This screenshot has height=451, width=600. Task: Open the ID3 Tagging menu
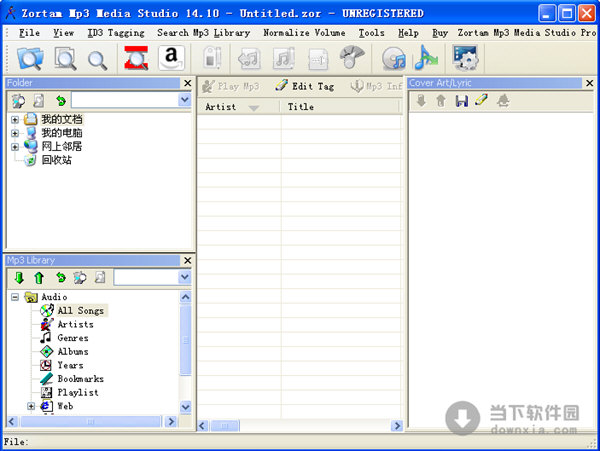point(116,33)
